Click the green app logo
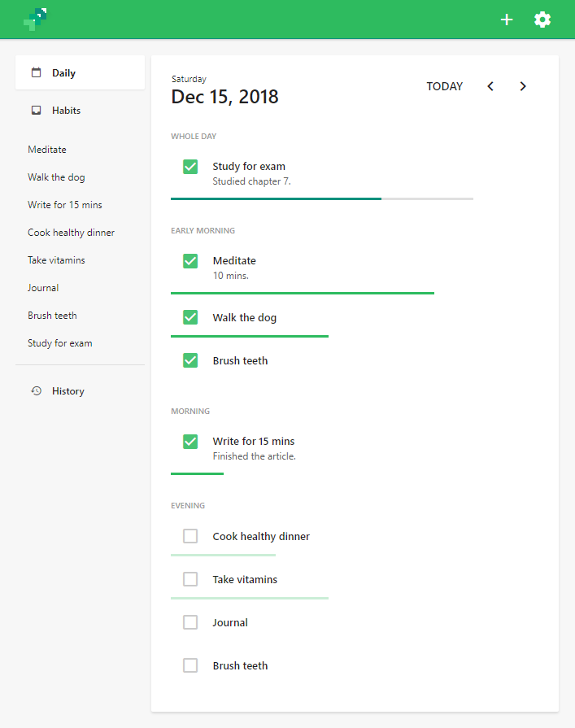Screen dimensions: 575x728 pyautogui.click(x=35, y=19)
